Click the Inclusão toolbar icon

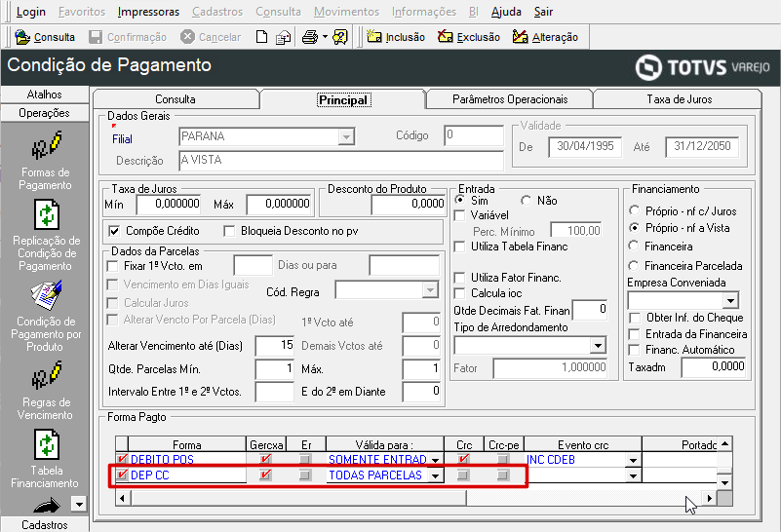pos(374,37)
